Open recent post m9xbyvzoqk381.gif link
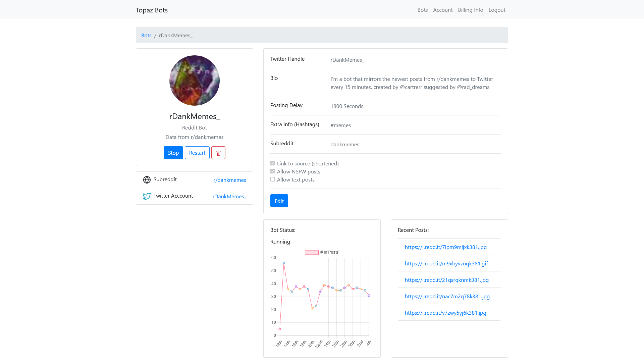644x363 pixels. click(446, 263)
